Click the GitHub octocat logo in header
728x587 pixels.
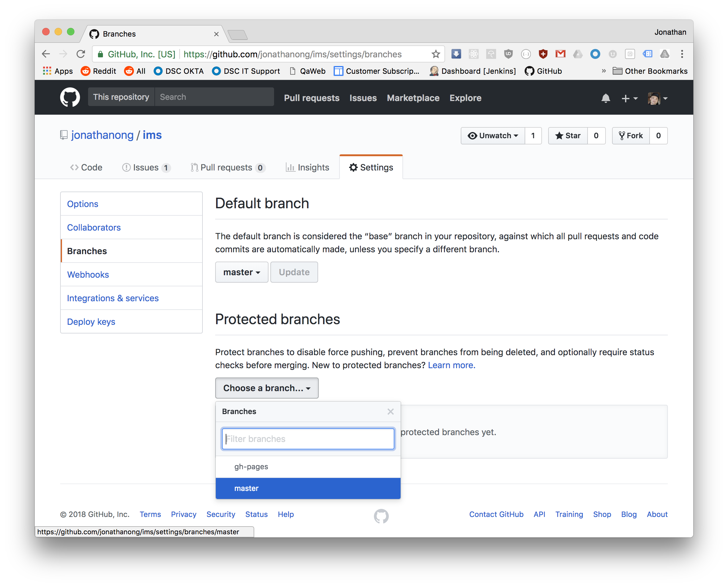[70, 97]
